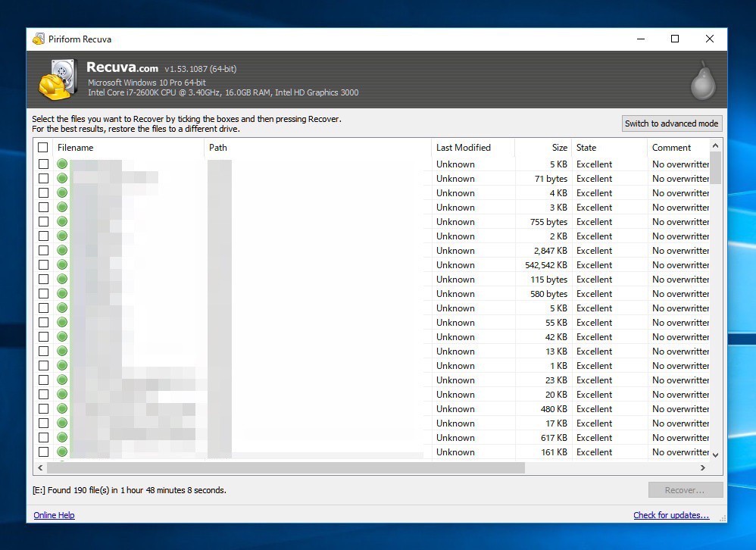Click the Piriform pear logo
The width and height of the screenshot is (756, 550).
pyautogui.click(x=703, y=80)
